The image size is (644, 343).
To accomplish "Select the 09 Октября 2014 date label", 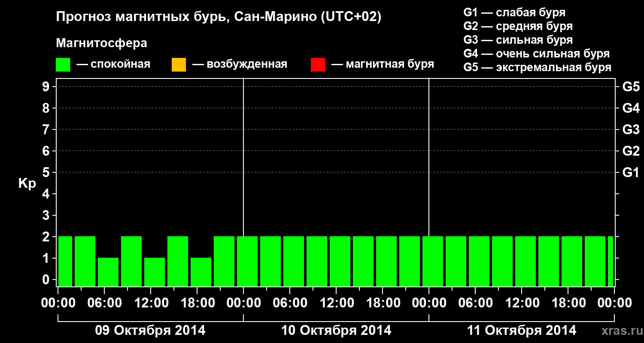I will pyautogui.click(x=150, y=331).
